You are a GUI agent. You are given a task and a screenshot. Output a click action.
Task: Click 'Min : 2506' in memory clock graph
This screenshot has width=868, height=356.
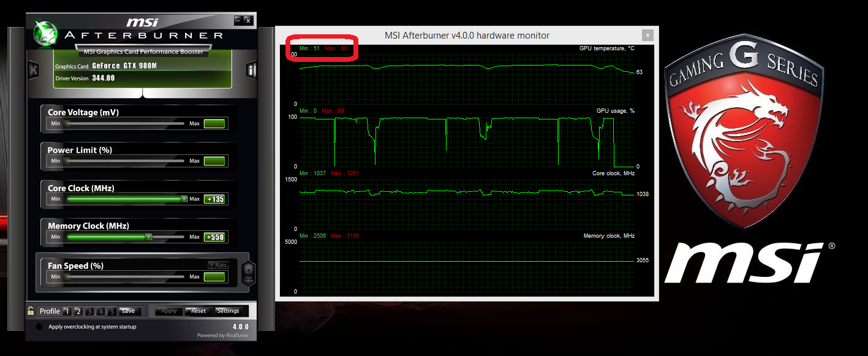[x=312, y=236]
